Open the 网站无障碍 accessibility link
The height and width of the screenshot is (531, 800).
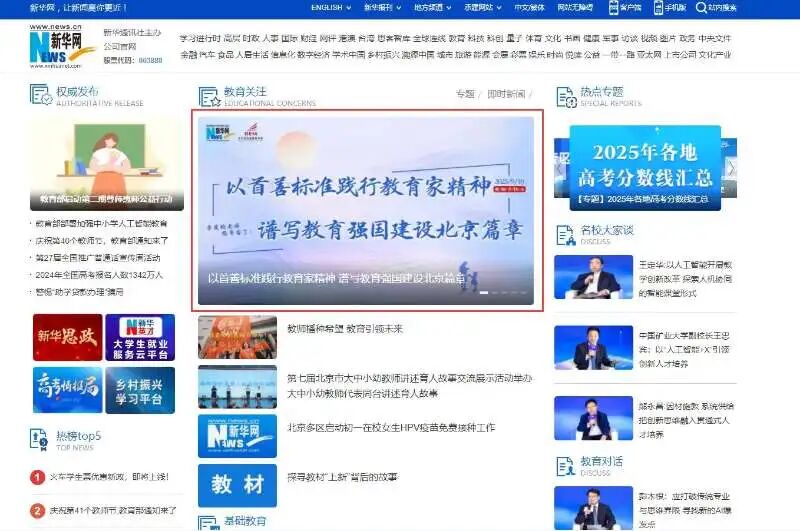coord(575,8)
